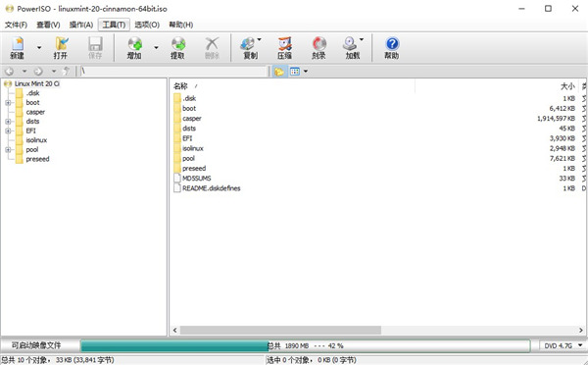
Task: Open the dropdown arrow beside Copy (复制)
Action: click(259, 39)
